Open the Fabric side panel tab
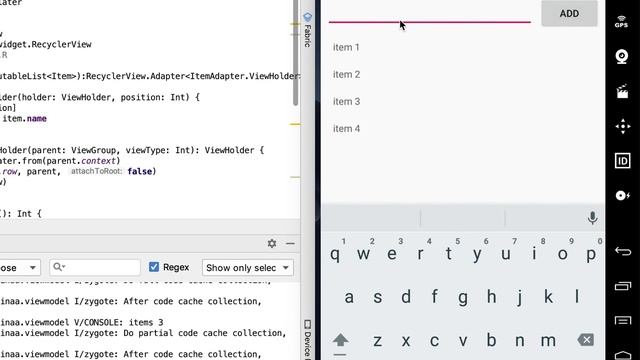Screen dimensions: 640x360 pos(307,30)
